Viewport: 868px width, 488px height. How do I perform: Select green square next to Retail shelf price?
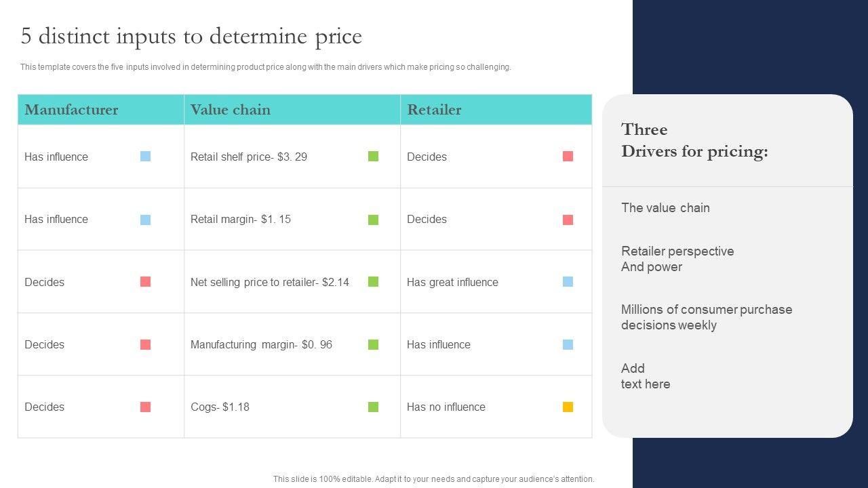(x=373, y=157)
